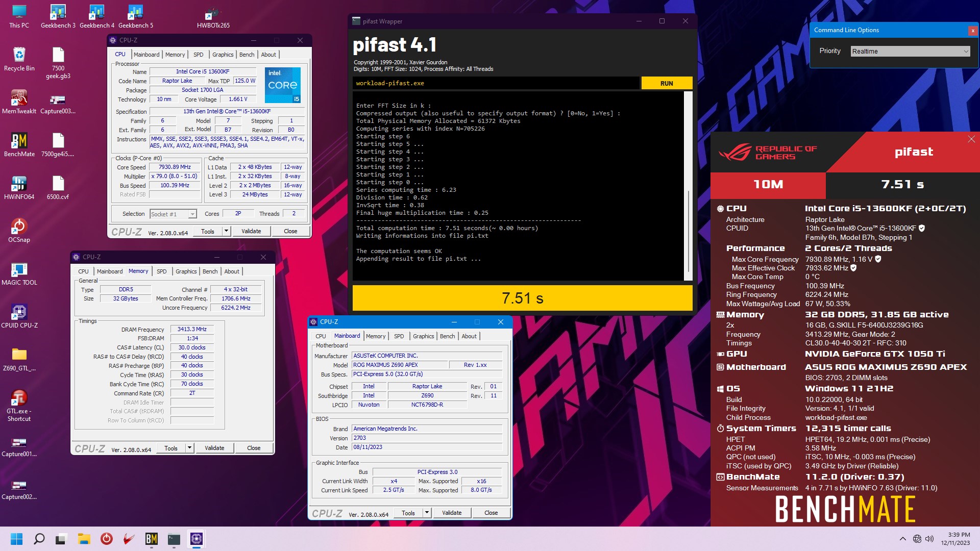
Task: Open the terminal taskbar icon
Action: tap(174, 539)
